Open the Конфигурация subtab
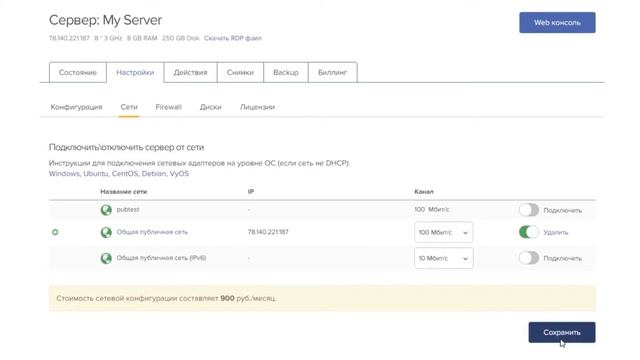The width and height of the screenshot is (640, 360). [76, 107]
